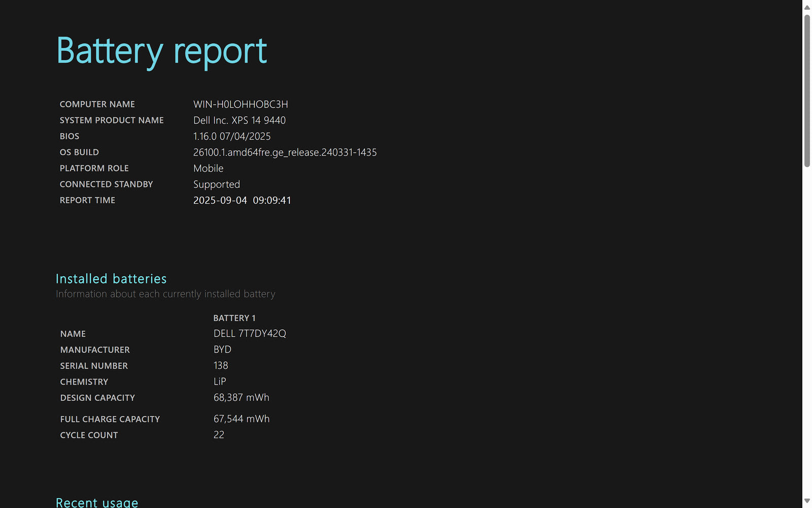Click the vertical scrollbar thumb
Screen dimensions: 812x508
[x=807, y=90]
